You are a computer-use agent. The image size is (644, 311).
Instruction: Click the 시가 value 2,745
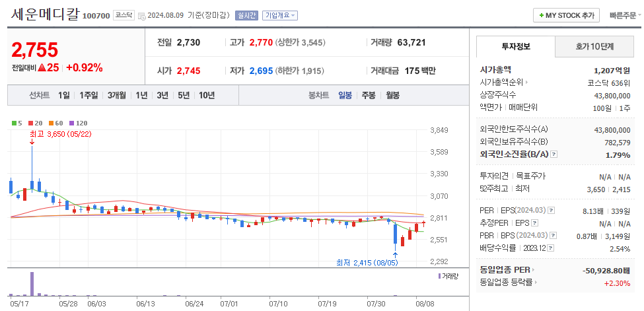click(x=188, y=71)
